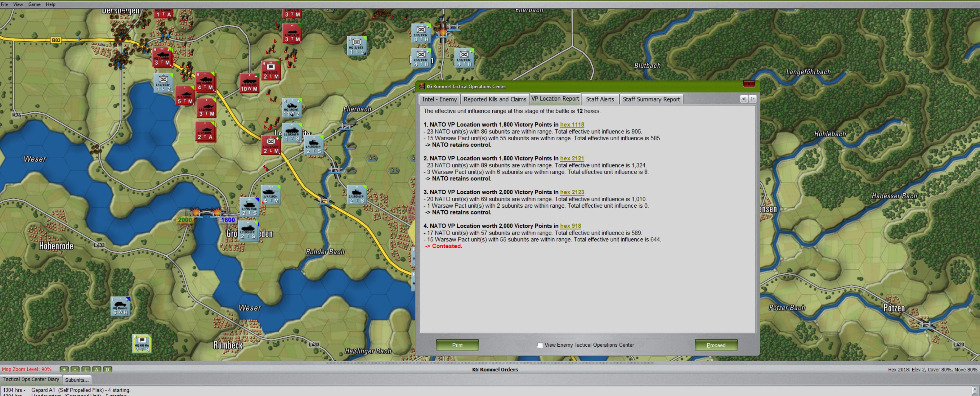Enable View Enemy Tactical Operations Center
This screenshot has height=396, width=980.
click(540, 345)
